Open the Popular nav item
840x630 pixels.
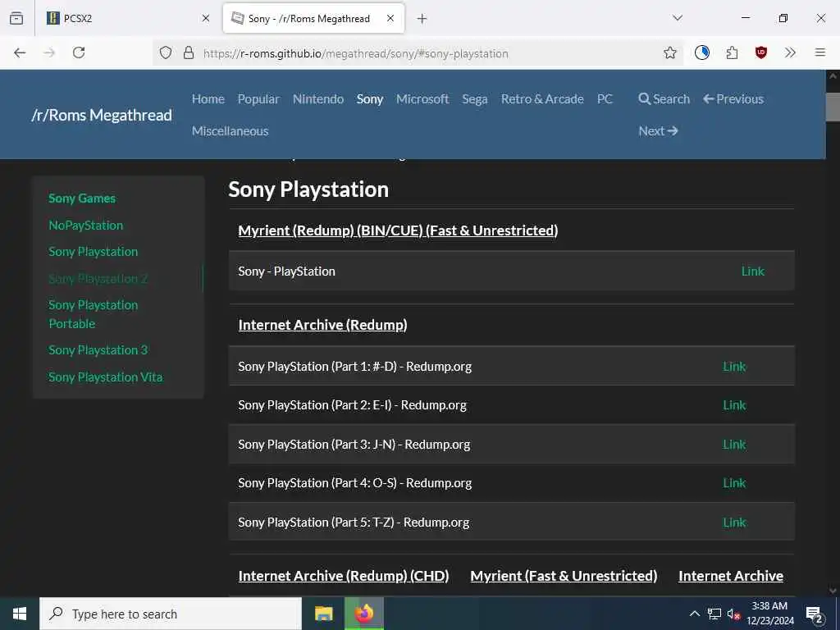pos(258,99)
